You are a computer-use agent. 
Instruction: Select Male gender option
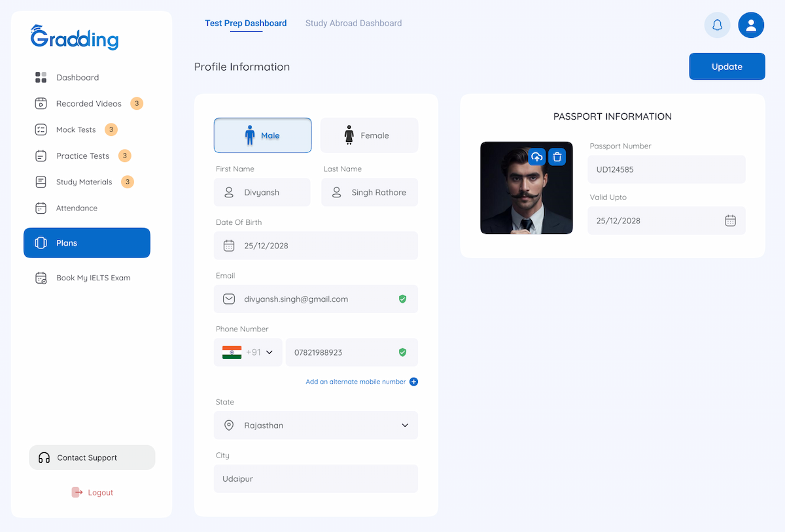pyautogui.click(x=262, y=135)
